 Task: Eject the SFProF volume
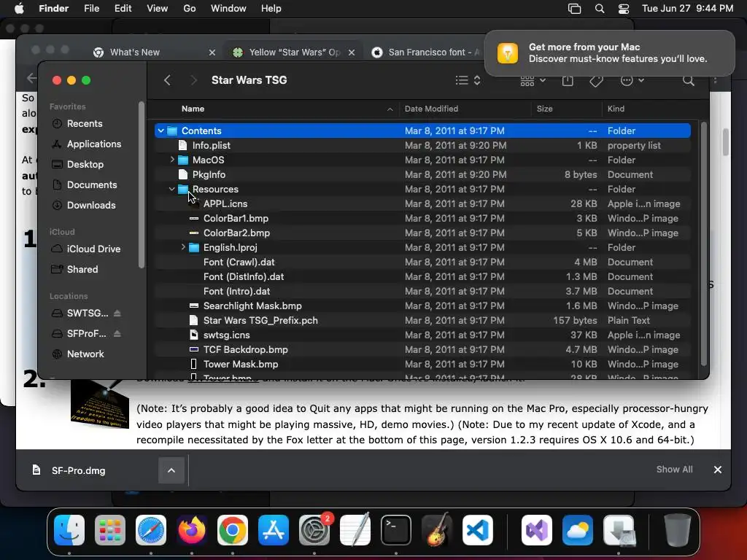click(x=117, y=334)
